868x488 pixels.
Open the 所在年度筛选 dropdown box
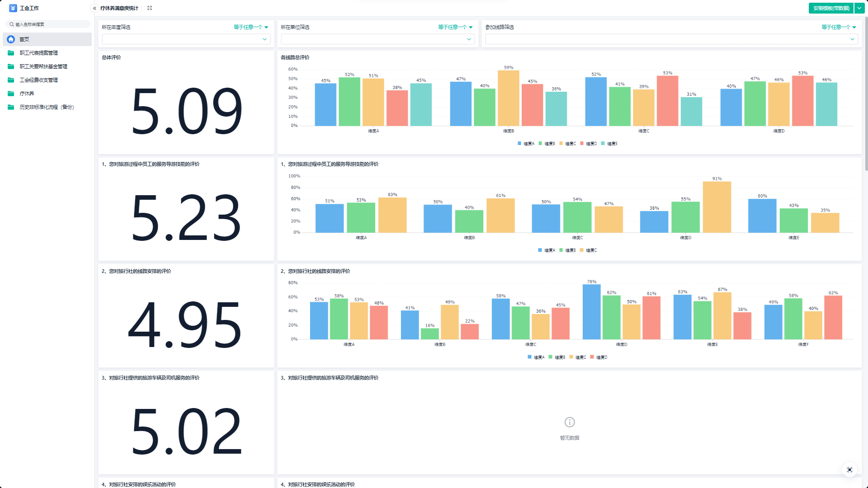coord(186,39)
